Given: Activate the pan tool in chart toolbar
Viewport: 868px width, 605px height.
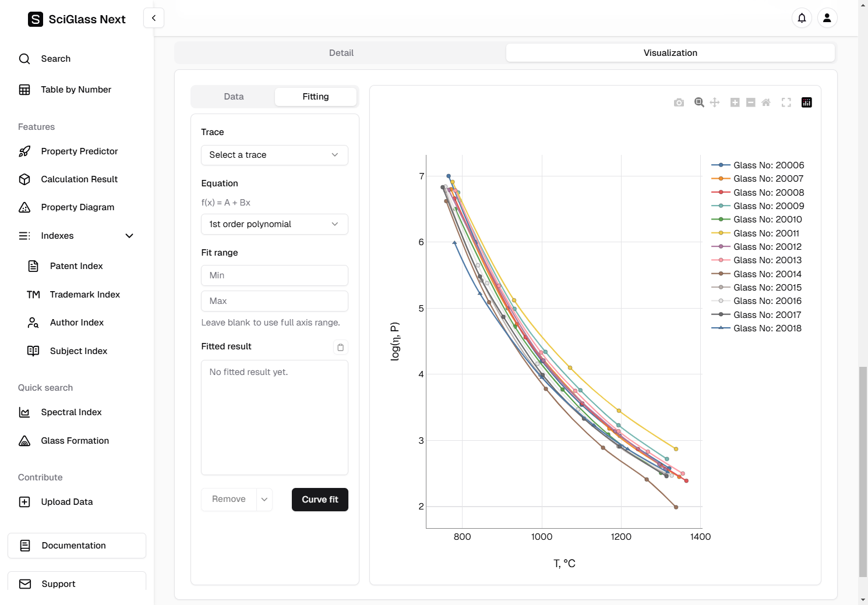Looking at the screenshot, I should tap(715, 102).
